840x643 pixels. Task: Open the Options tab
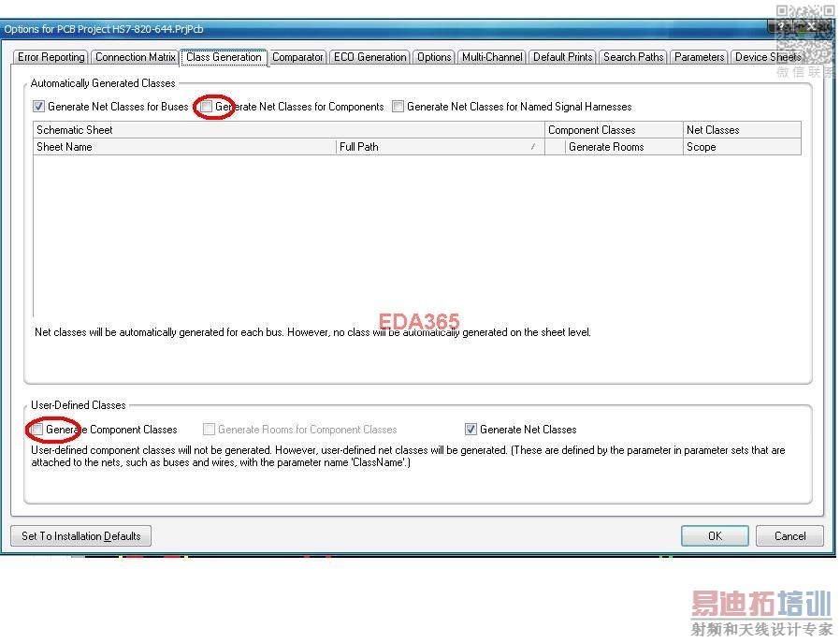(x=434, y=57)
